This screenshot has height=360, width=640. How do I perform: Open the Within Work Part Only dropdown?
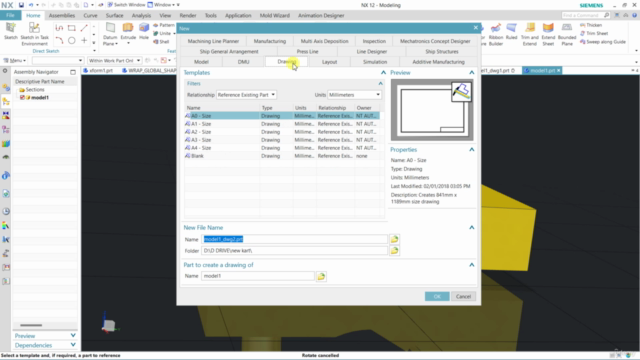[x=114, y=60]
